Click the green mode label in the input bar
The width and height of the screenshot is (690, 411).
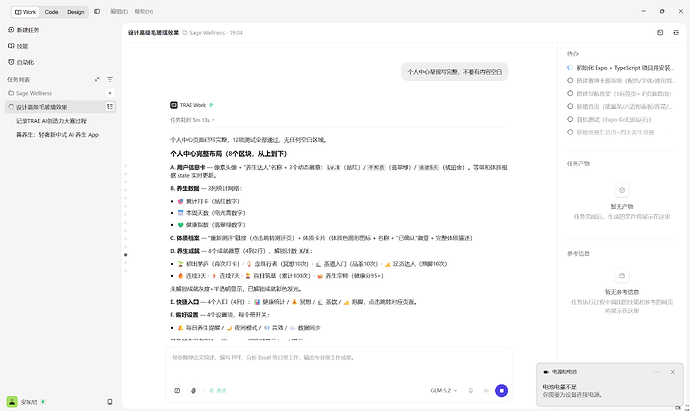(x=217, y=391)
